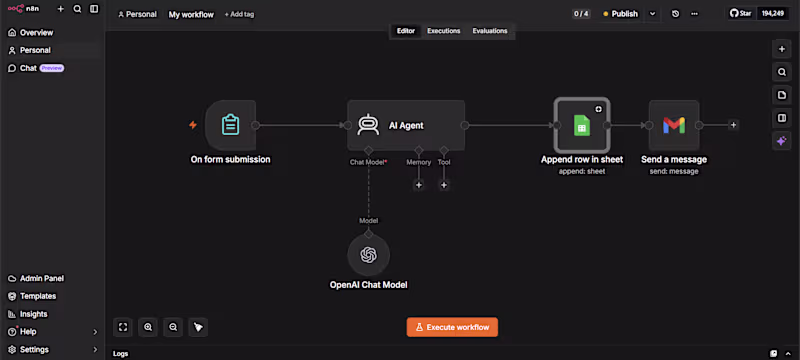Click the 194,249 star count
Screen dimensions: 800x360
(772, 13)
